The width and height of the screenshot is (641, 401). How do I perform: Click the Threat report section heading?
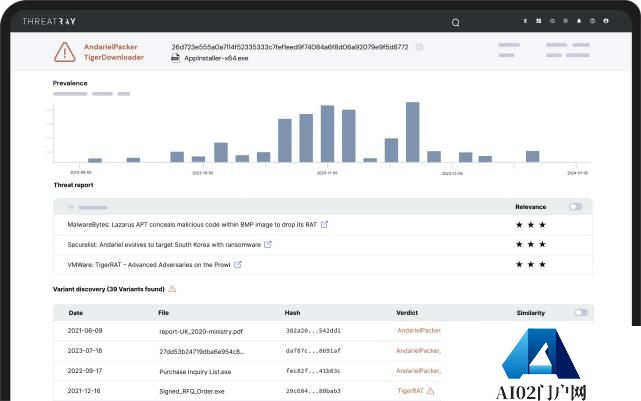pyautogui.click(x=74, y=185)
